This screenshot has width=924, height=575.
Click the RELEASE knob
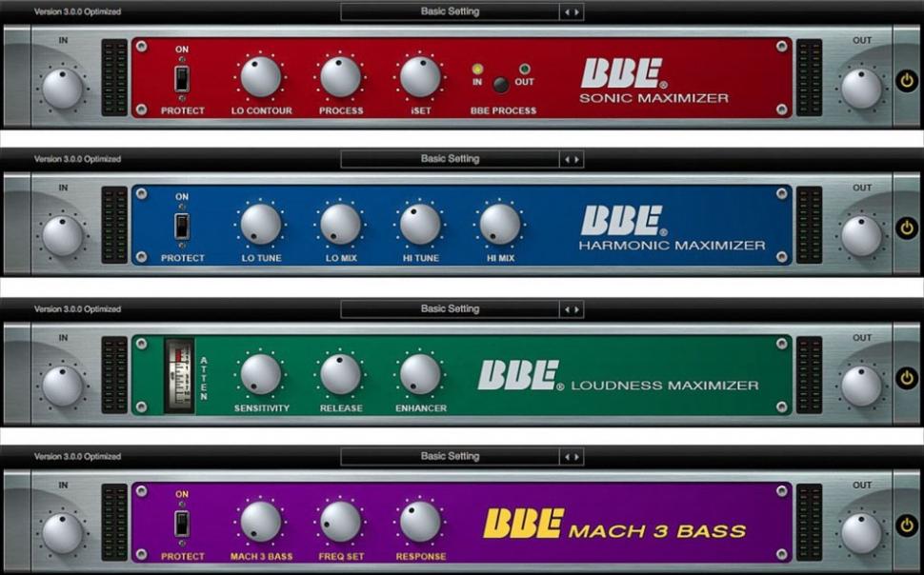point(341,374)
